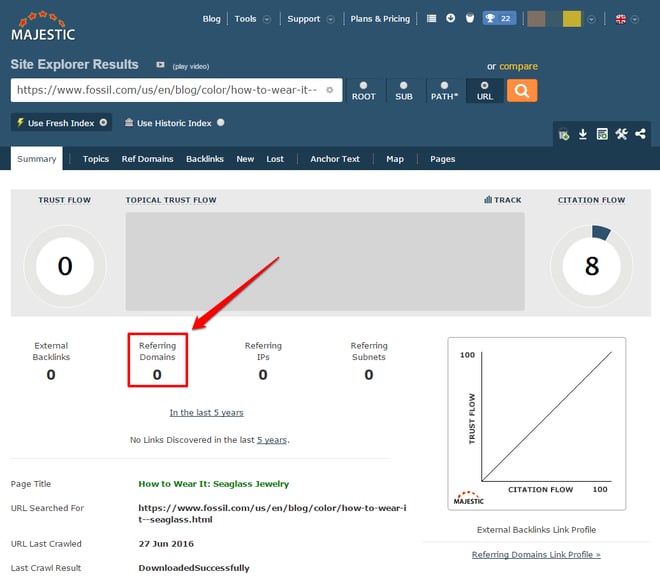Switch to the Anchor Text tab

[335, 159]
